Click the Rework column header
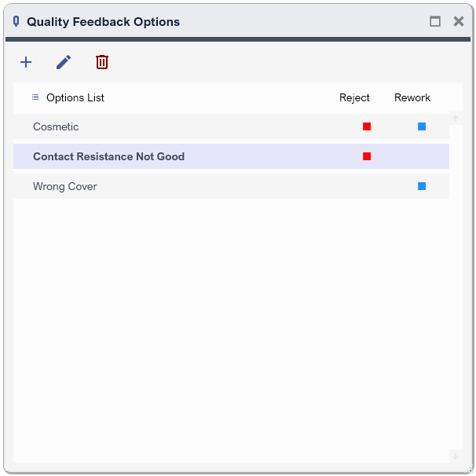The height and width of the screenshot is (476, 476). 412,97
